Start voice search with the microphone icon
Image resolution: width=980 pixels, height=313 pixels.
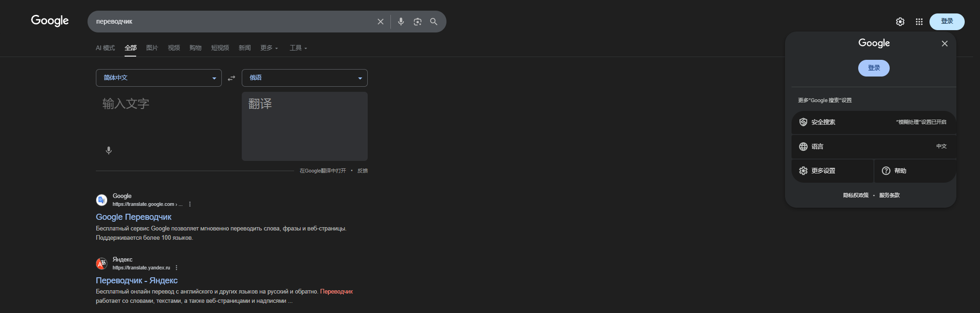coord(401,22)
